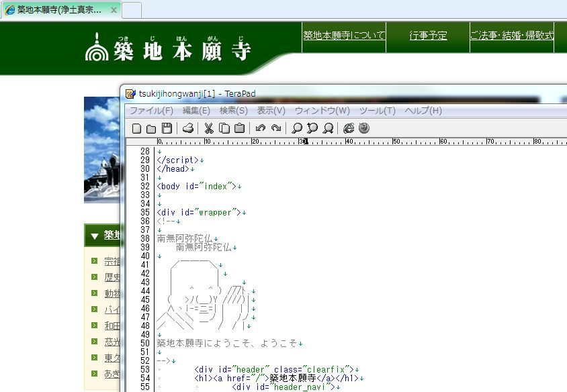Click 南無阿弥陀仏 text on line 38
Image resolution: width=567 pixels, height=392 pixels.
point(185,238)
